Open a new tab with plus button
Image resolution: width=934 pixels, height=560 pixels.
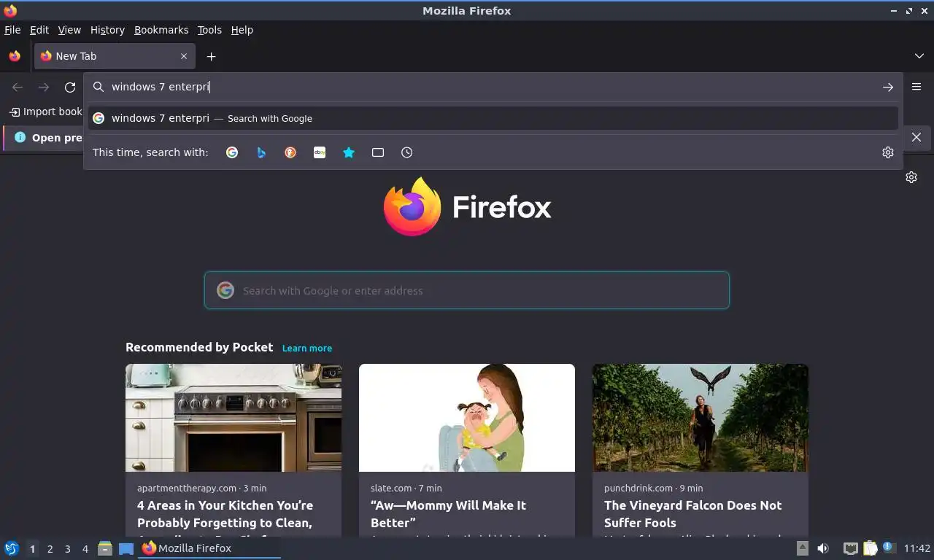pos(211,56)
